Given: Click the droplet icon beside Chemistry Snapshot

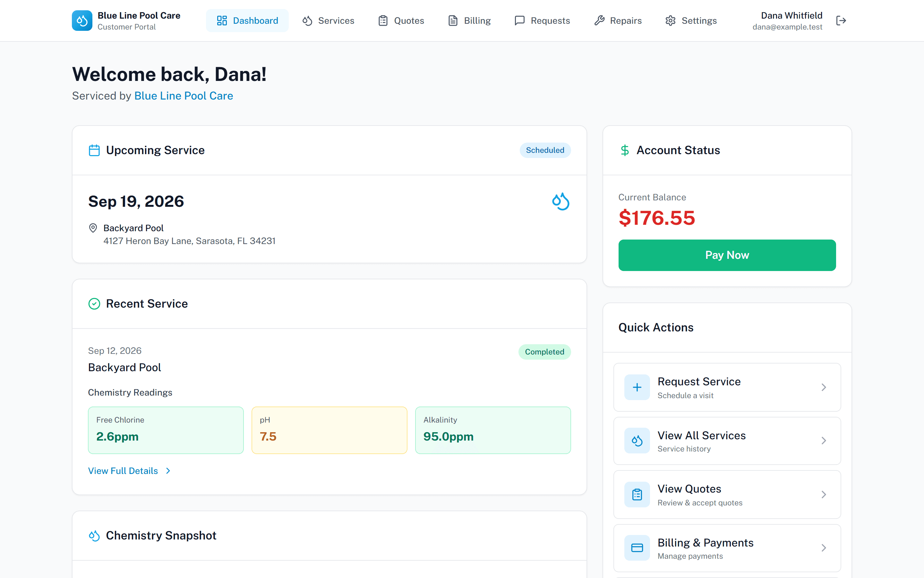Looking at the screenshot, I should click(x=94, y=536).
